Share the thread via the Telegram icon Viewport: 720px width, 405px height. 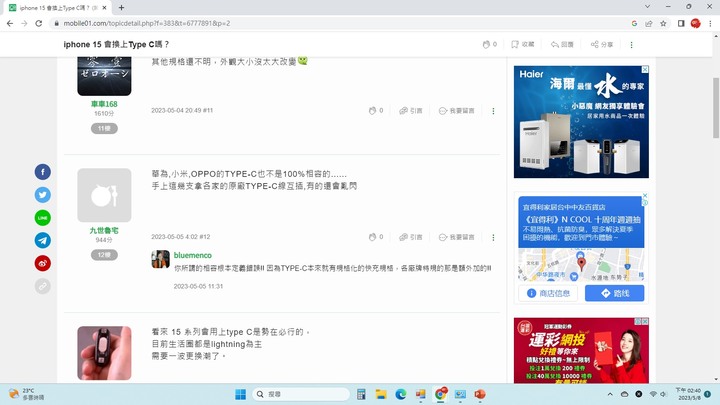tap(43, 240)
